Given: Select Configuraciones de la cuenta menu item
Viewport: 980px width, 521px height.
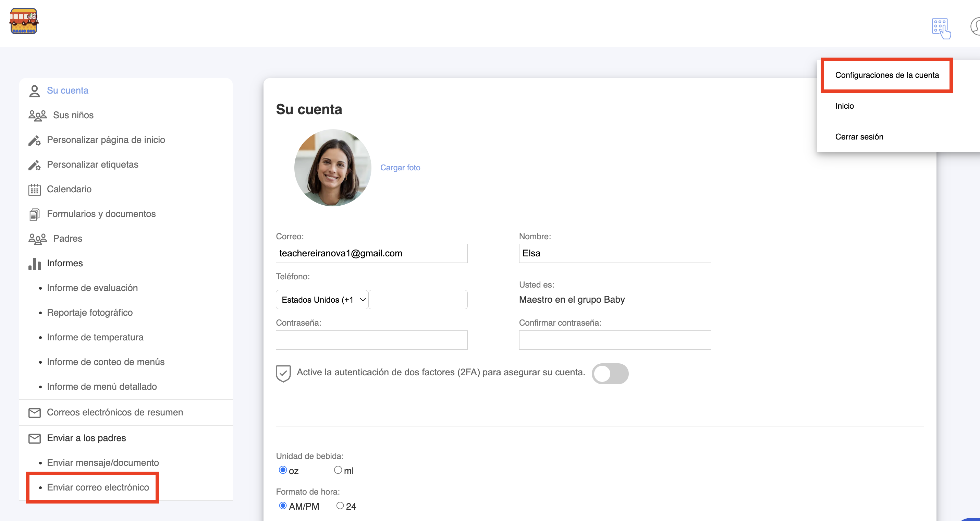Looking at the screenshot, I should [886, 75].
